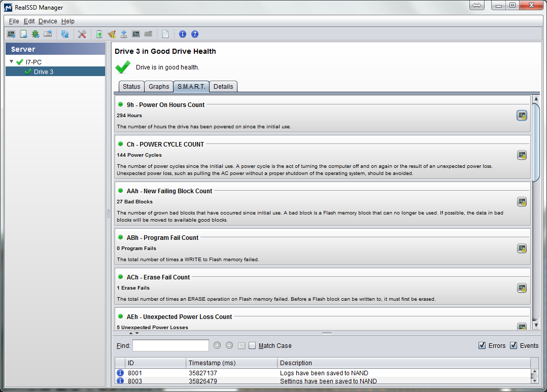Click '144 Power Cycles' value text
Viewport: 547px width, 392px height.
tap(139, 155)
